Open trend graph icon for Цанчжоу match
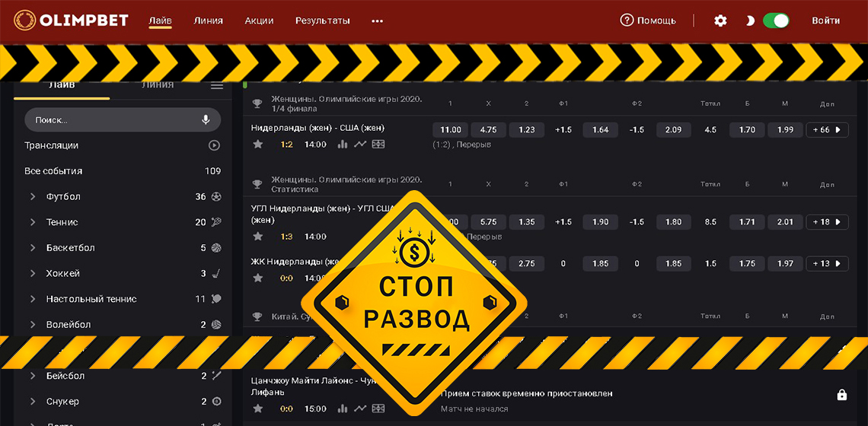Screen dimensions: 868x426 click(360, 409)
